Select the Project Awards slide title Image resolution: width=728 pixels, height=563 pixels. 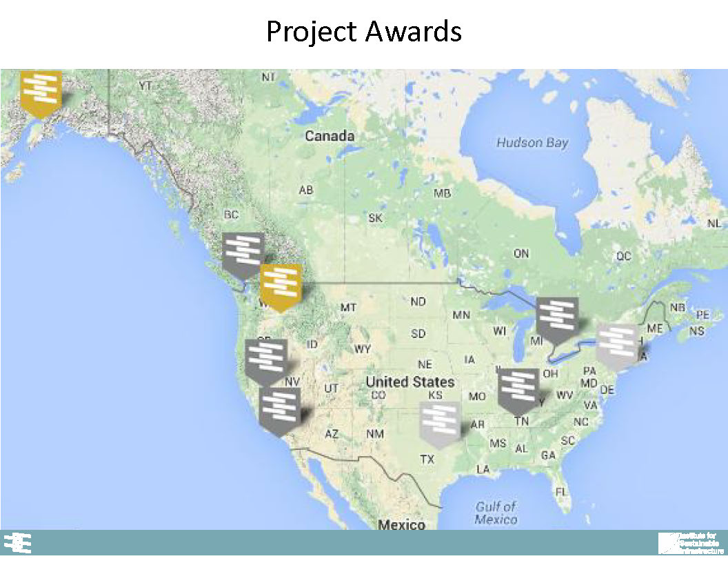pos(363,32)
